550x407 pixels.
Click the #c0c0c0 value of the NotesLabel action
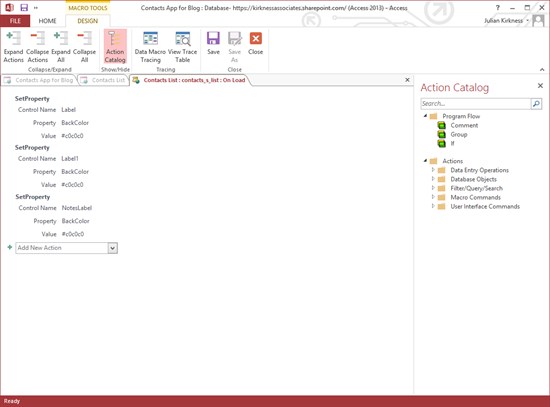(73, 234)
